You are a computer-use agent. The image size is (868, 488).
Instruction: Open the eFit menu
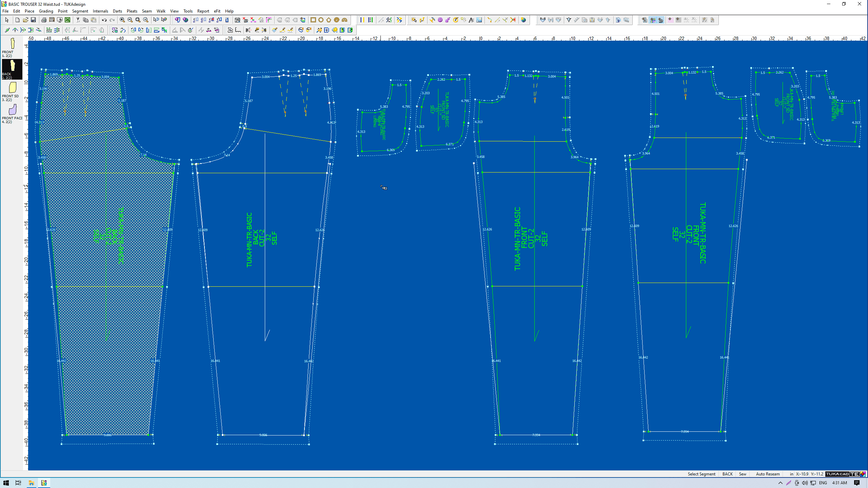coord(217,11)
